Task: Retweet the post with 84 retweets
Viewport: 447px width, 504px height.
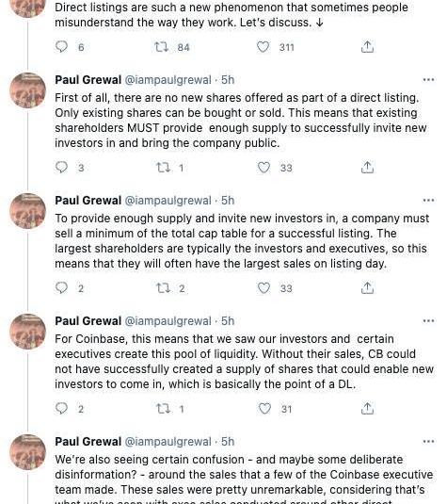Action: click(x=161, y=47)
